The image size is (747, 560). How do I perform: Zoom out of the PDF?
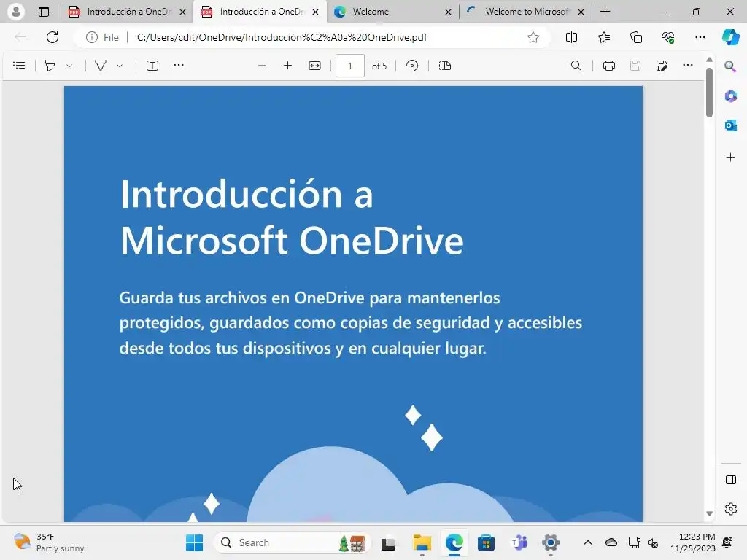click(x=262, y=66)
